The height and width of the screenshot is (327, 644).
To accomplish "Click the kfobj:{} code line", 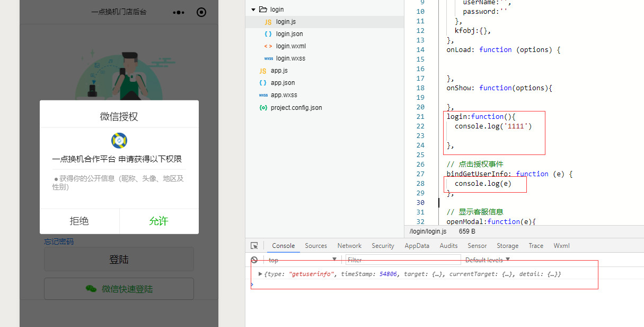I will click(473, 30).
